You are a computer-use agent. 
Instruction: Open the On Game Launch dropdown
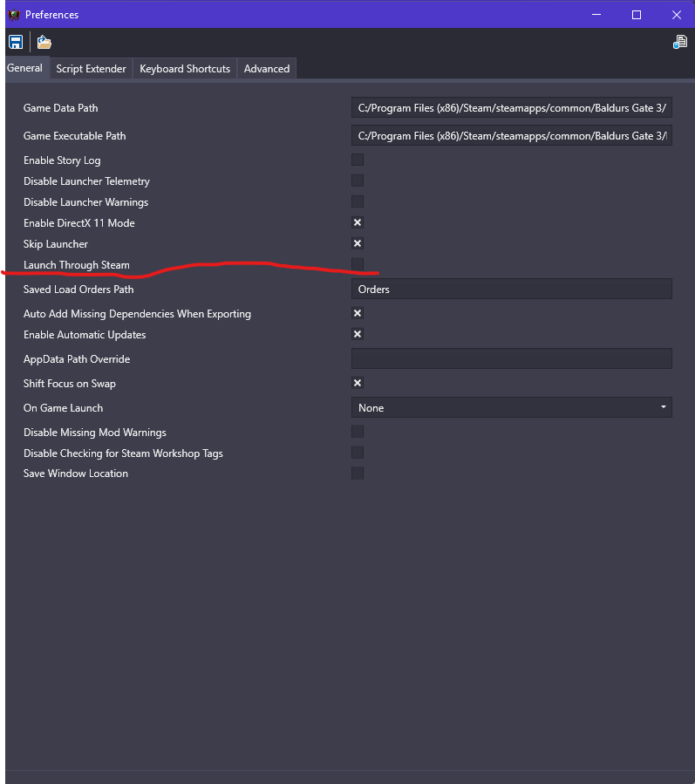pyautogui.click(x=511, y=407)
